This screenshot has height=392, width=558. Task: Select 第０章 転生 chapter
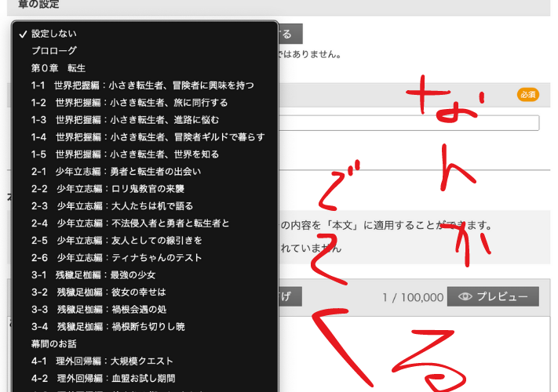click(58, 68)
